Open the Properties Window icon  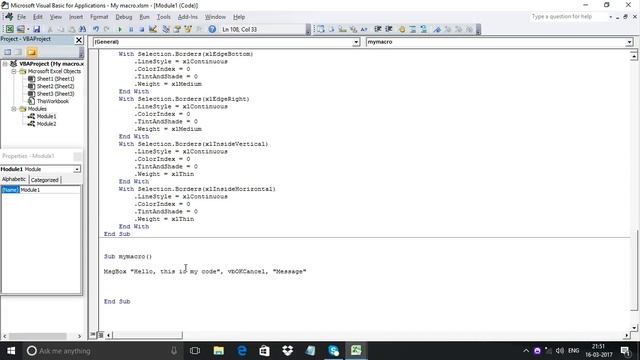point(177,29)
